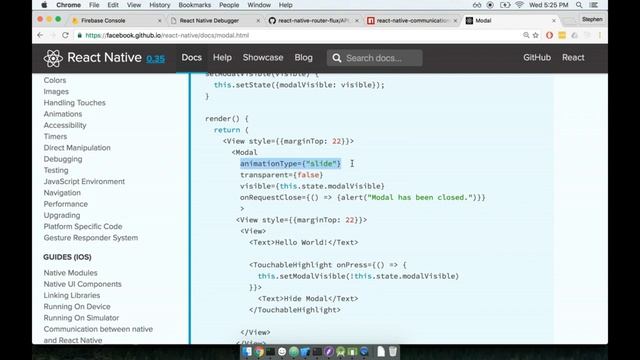Click the Stephen profile button
This screenshot has width=640, height=360.
[x=592, y=19]
